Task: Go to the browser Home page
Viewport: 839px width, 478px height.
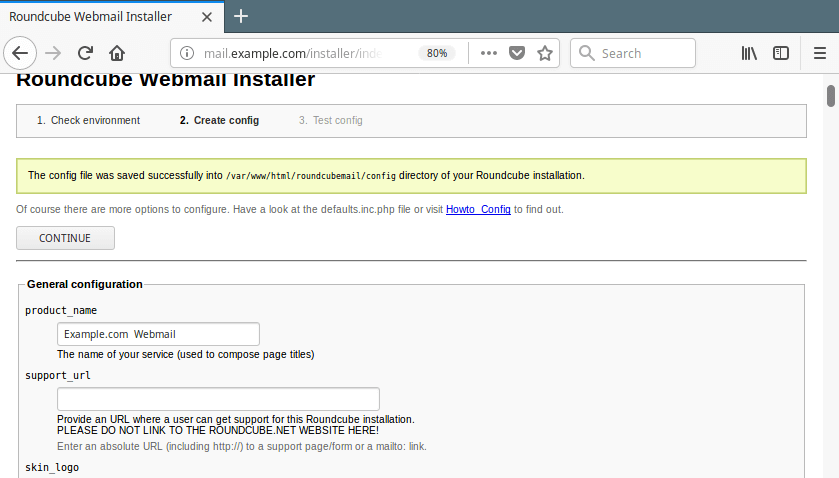Action: (117, 53)
